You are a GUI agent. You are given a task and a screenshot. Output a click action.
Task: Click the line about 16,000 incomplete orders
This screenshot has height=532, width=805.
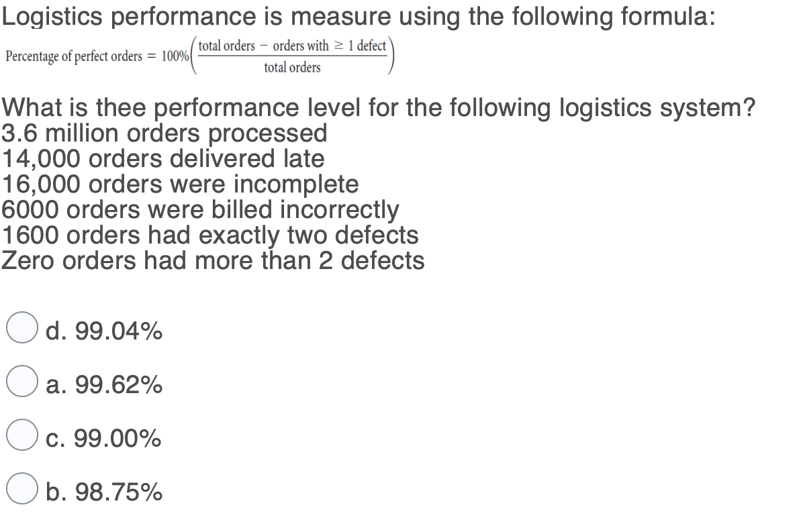[x=179, y=184]
